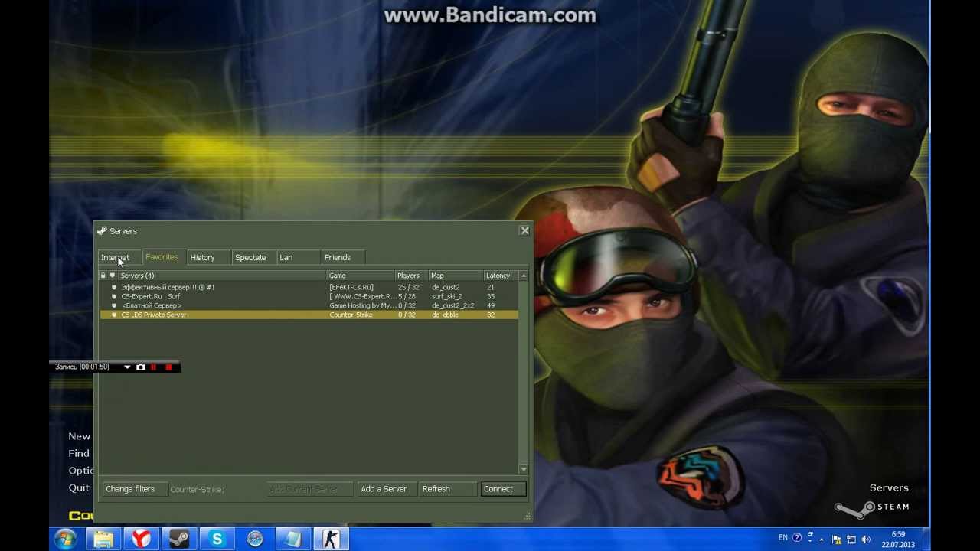Click Quit in the main menu

pyautogui.click(x=79, y=487)
